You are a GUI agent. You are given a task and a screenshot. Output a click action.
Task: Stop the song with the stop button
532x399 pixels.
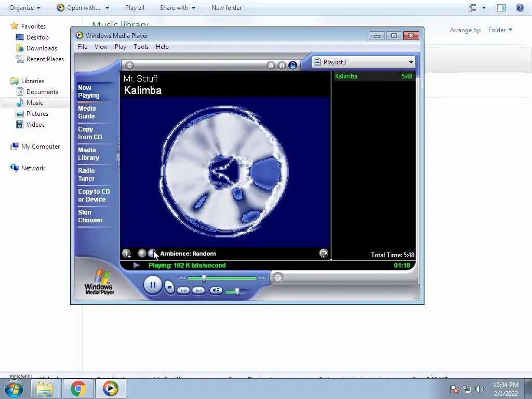[x=169, y=287]
